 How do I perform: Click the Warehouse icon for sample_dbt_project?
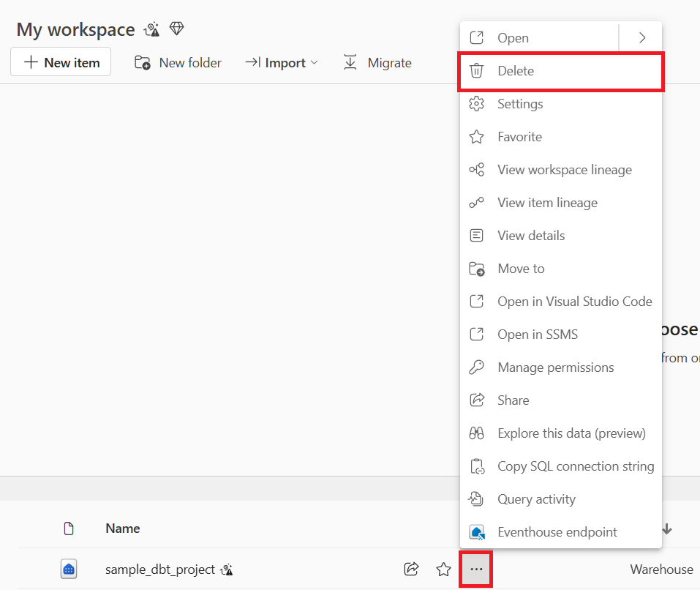[x=68, y=569]
